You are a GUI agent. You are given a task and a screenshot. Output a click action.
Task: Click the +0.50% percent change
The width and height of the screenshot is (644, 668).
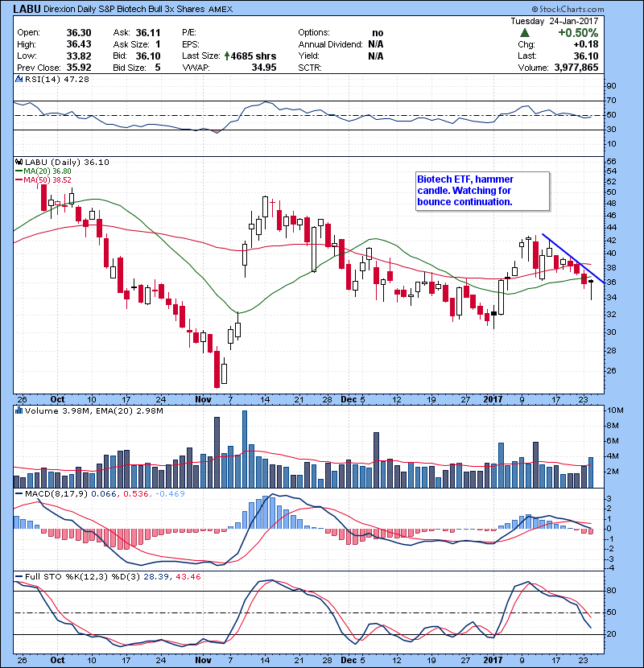pyautogui.click(x=578, y=33)
